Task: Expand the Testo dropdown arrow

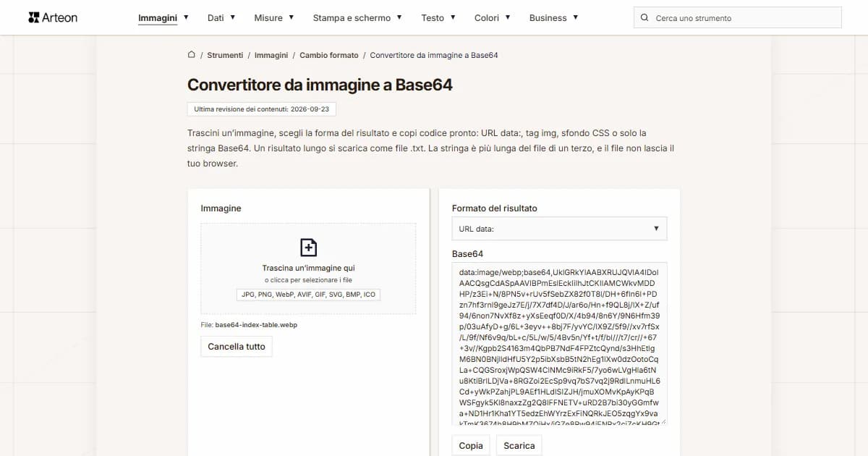Action: pos(452,17)
